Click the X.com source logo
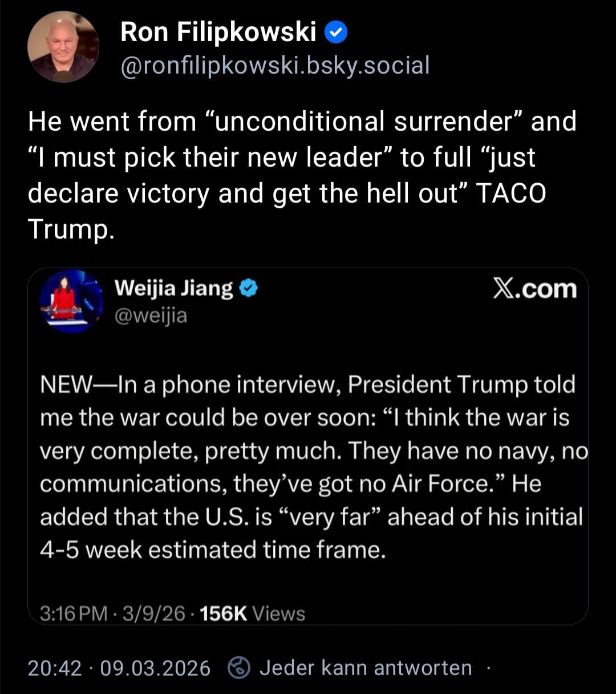 [534, 289]
